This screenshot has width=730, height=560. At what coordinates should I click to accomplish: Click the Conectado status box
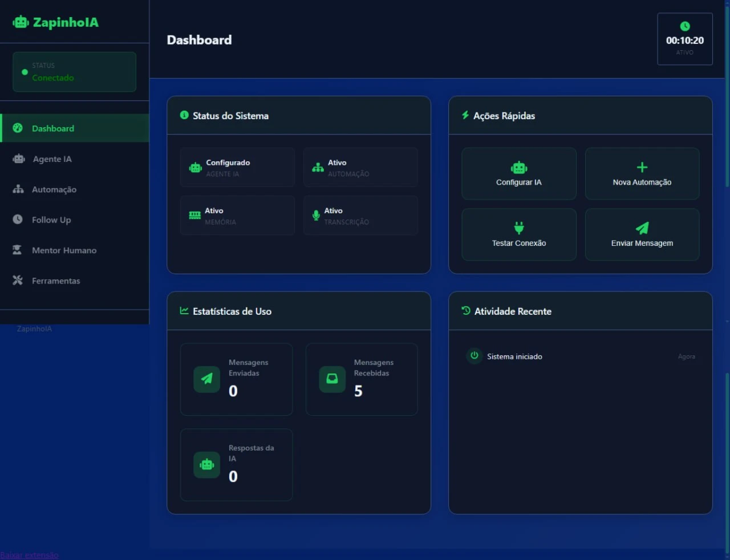pyautogui.click(x=74, y=72)
